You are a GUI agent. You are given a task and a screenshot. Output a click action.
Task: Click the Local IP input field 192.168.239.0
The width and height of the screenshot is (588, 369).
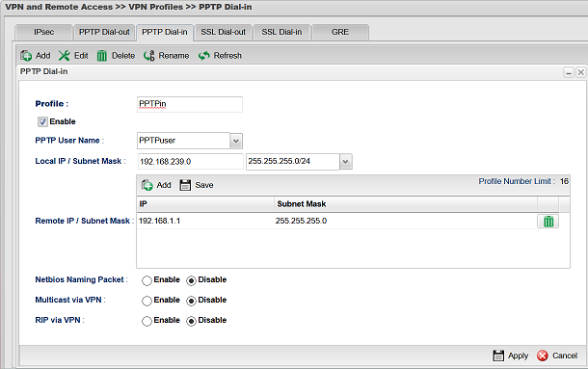tap(191, 162)
